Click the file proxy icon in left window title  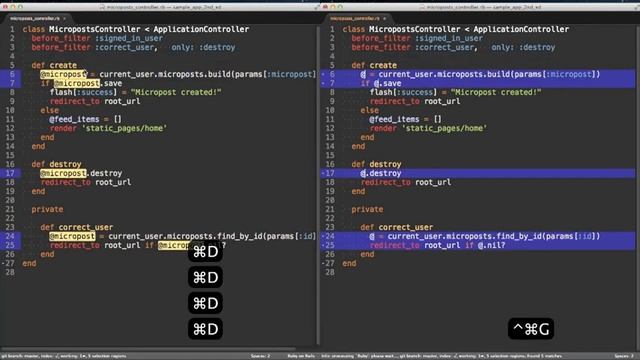coord(102,7)
